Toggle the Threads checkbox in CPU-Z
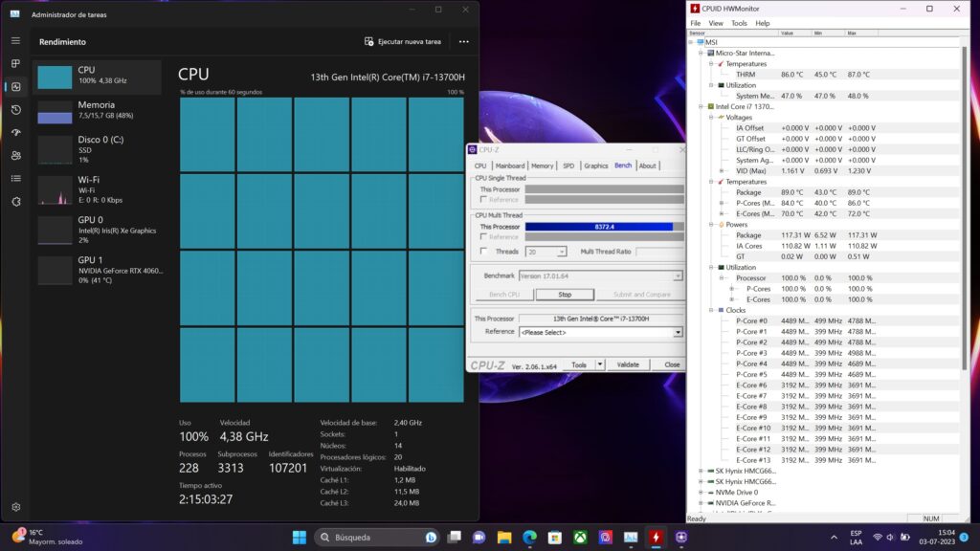This screenshot has height=551, width=980. tap(483, 252)
